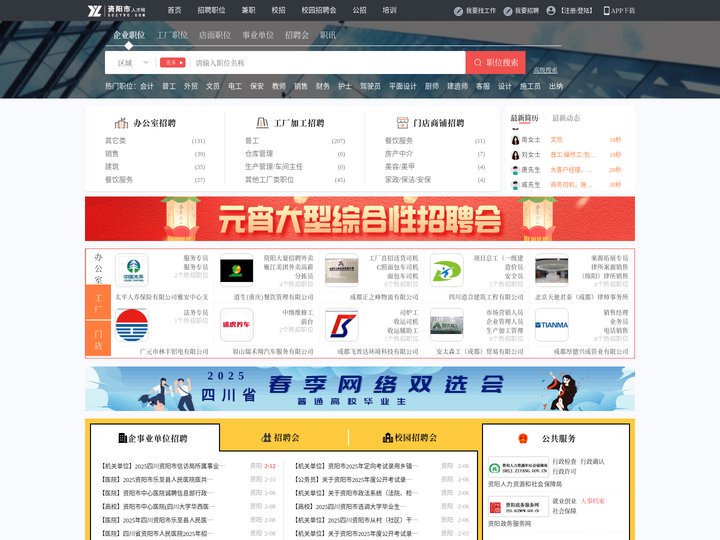Open 中国太平 company logo

tap(132, 270)
